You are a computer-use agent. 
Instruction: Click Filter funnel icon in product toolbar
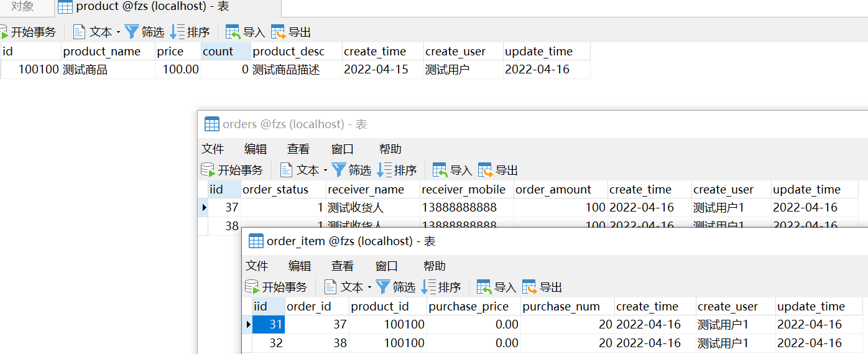point(132,32)
